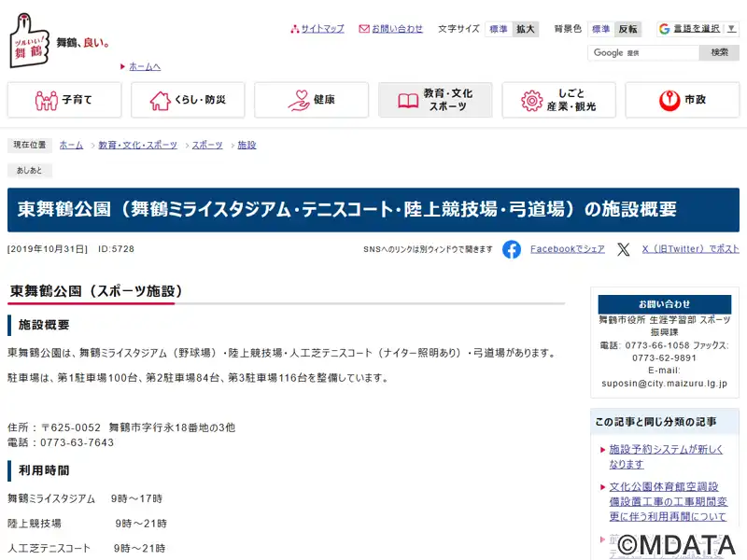747x560 pixels.
Task: Click the Facebook share icon
Action: [x=512, y=249]
